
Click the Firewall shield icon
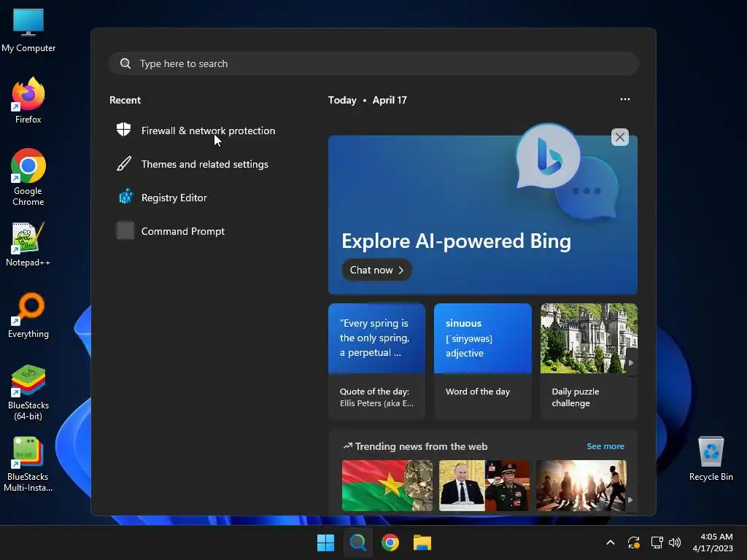coord(124,129)
